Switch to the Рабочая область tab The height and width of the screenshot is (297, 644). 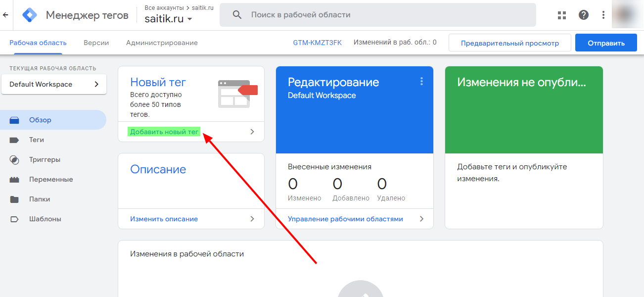pyautogui.click(x=38, y=43)
